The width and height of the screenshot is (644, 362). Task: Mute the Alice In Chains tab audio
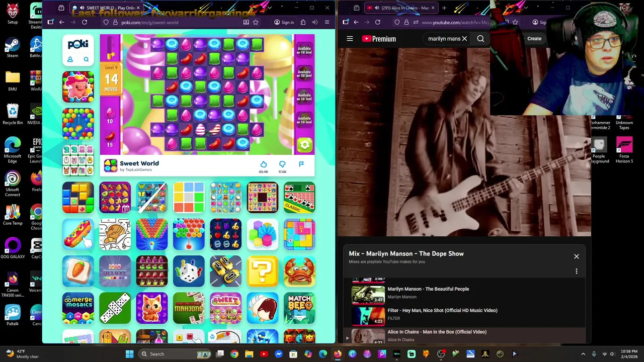[376, 8]
